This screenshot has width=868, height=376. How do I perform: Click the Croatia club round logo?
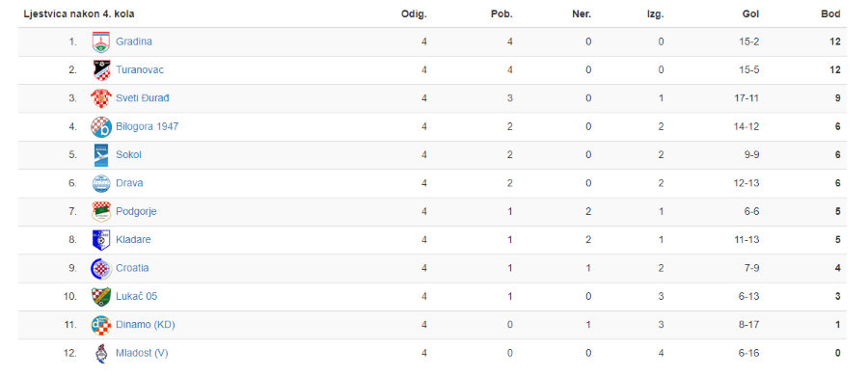click(x=100, y=269)
